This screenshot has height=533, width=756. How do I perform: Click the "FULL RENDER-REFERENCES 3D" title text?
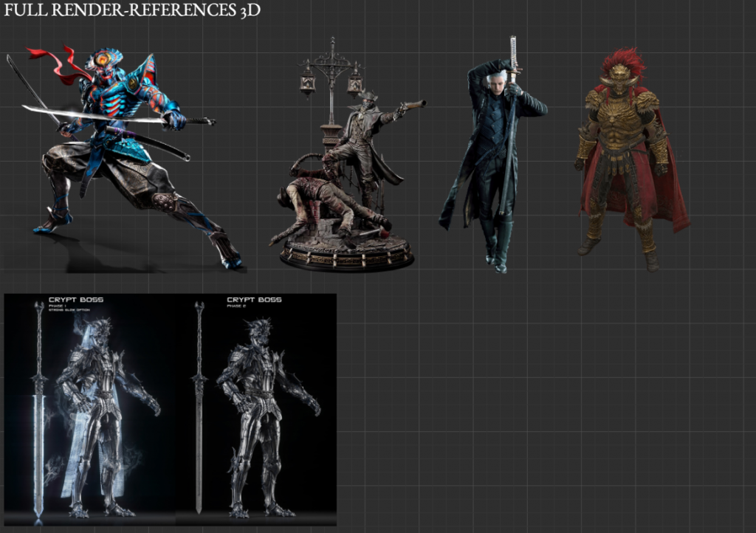click(132, 10)
